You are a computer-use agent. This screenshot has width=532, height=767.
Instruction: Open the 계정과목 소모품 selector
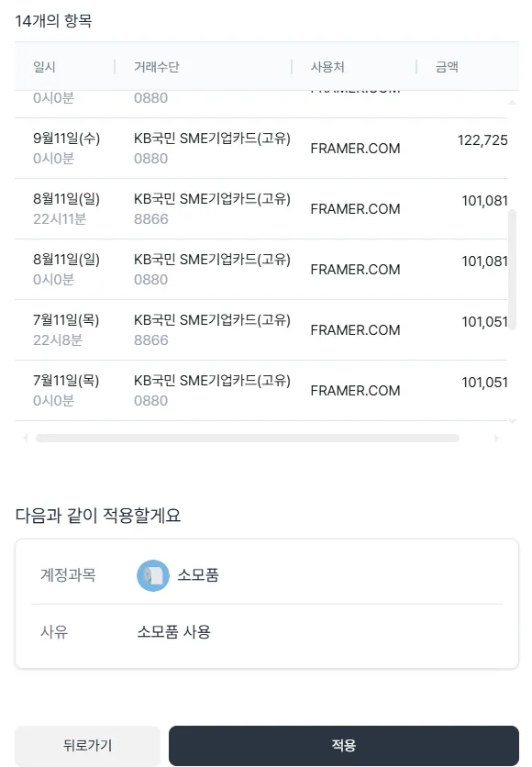pyautogui.click(x=267, y=574)
